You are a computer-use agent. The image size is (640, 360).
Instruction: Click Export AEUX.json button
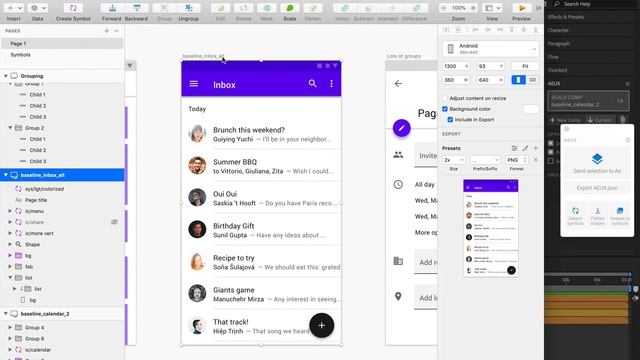pyautogui.click(x=597, y=188)
